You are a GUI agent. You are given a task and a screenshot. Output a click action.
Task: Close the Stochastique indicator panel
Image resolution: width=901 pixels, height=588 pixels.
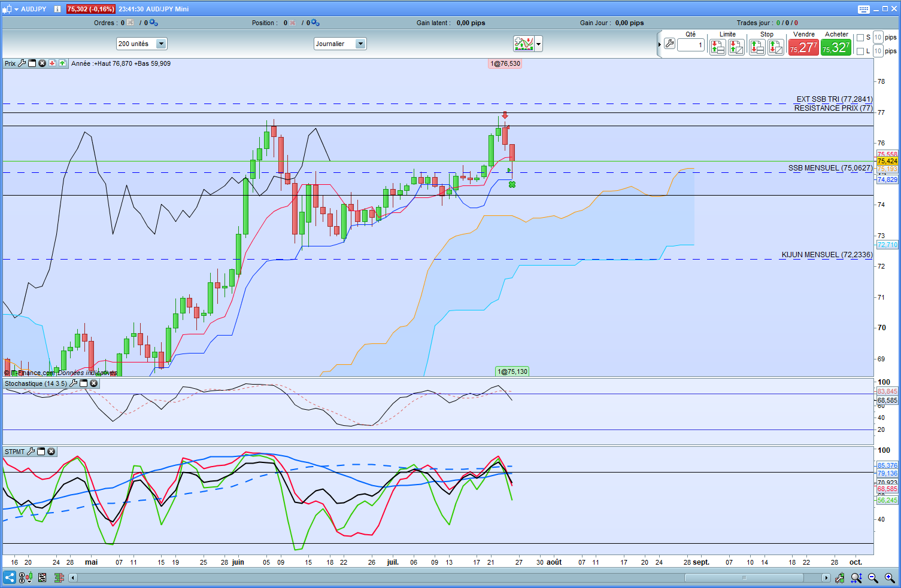[94, 383]
